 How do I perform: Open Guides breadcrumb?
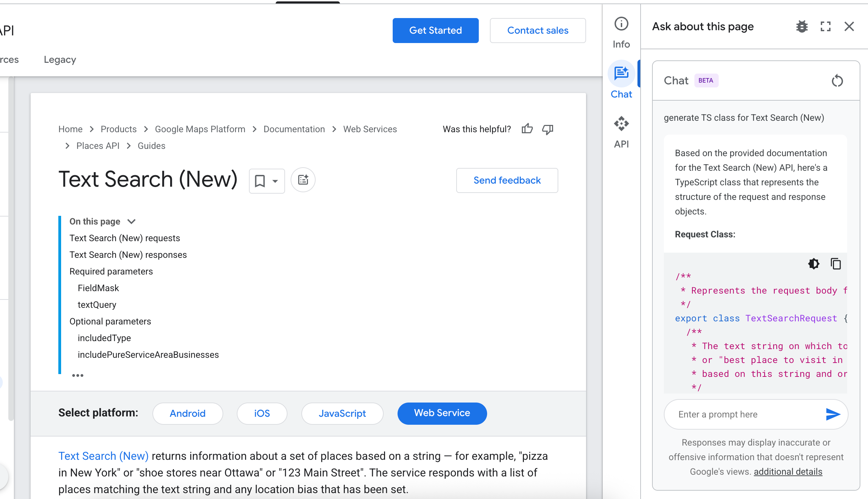coord(151,146)
